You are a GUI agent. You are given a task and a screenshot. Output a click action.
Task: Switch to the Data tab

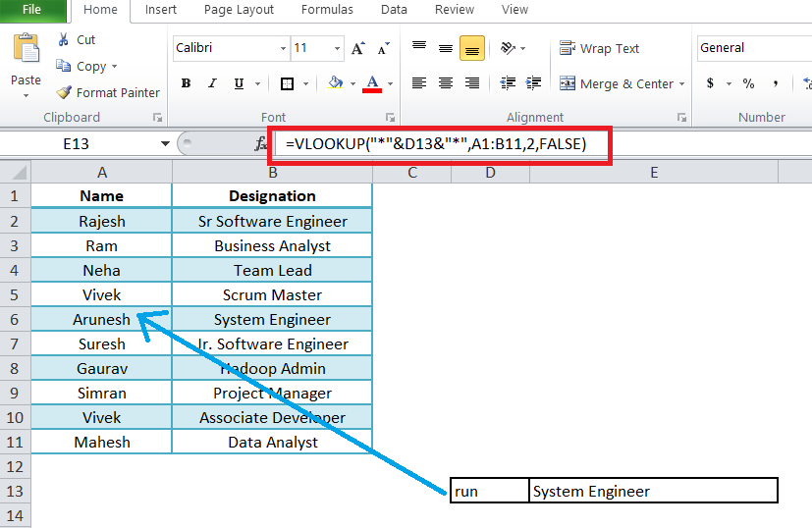click(x=394, y=10)
